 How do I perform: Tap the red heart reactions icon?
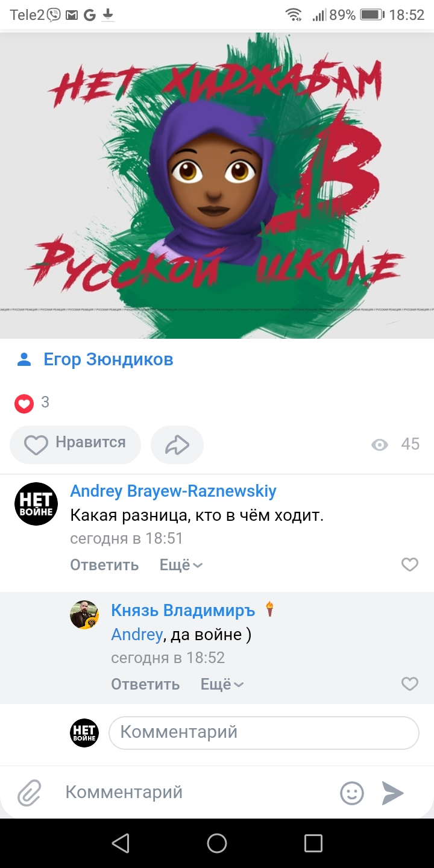[24, 403]
